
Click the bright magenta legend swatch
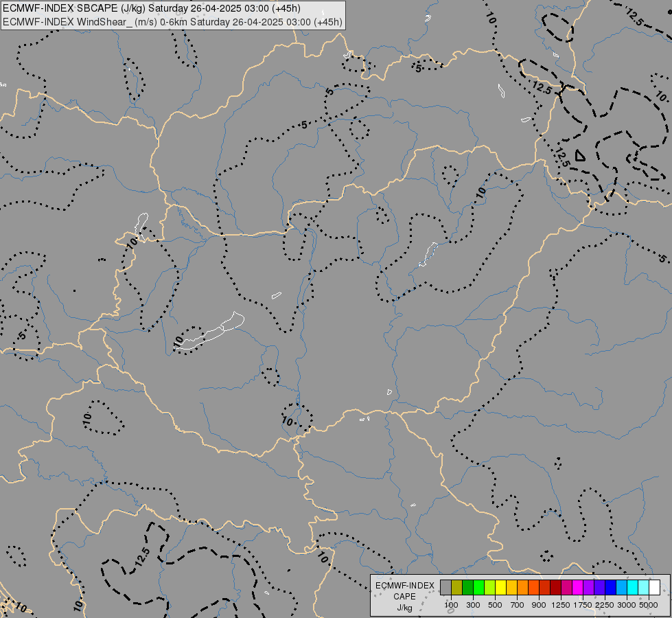click(x=578, y=587)
